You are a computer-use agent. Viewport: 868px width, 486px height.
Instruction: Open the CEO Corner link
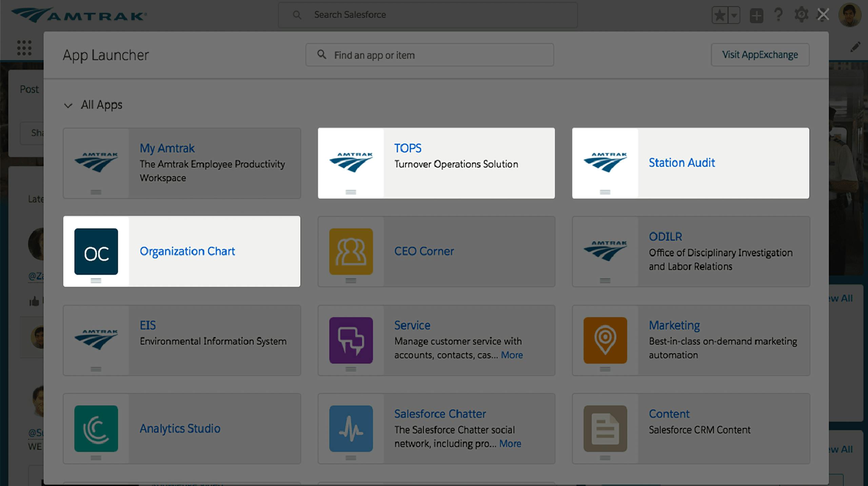(424, 251)
